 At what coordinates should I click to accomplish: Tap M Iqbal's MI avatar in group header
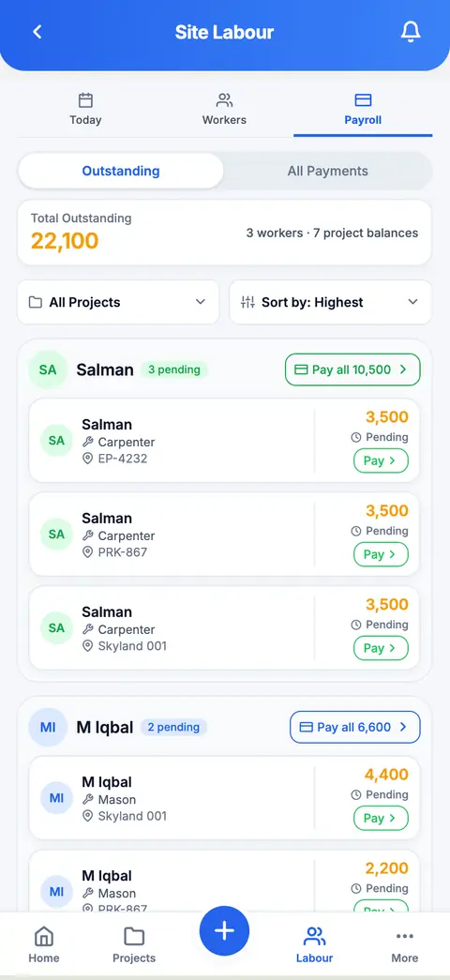point(48,727)
